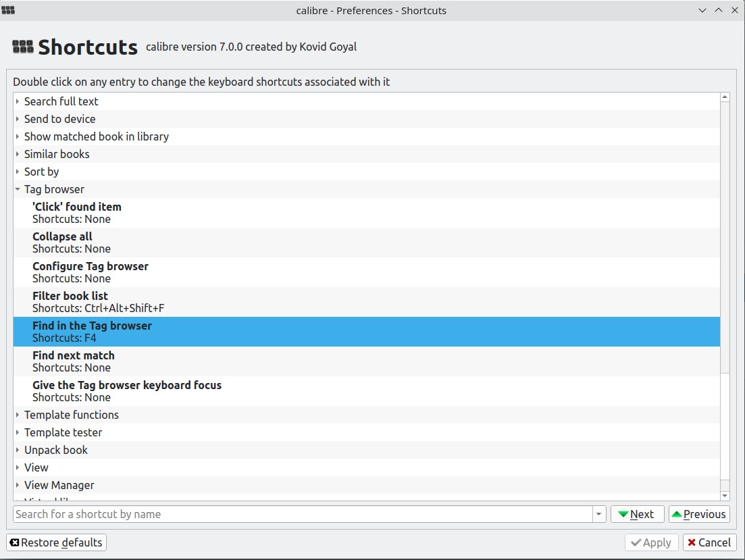
Task: Open the shortcut search history dropdown
Action: coord(598,514)
